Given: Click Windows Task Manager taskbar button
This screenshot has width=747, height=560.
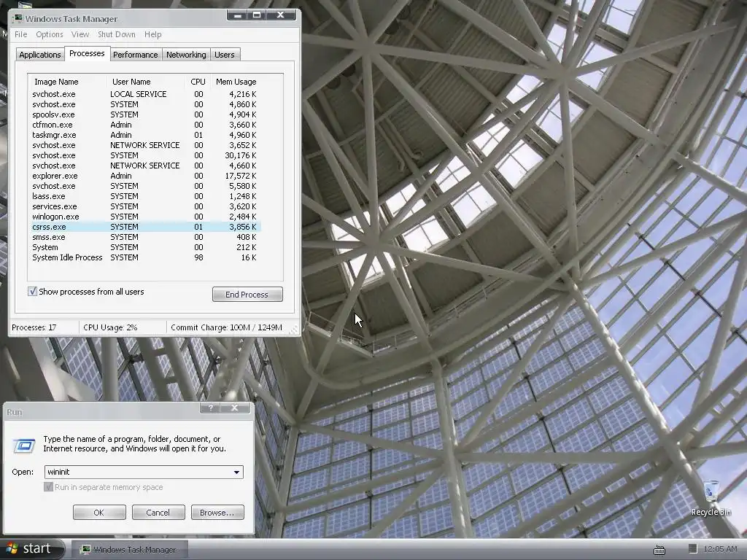Looking at the screenshot, I should pyautogui.click(x=130, y=550).
